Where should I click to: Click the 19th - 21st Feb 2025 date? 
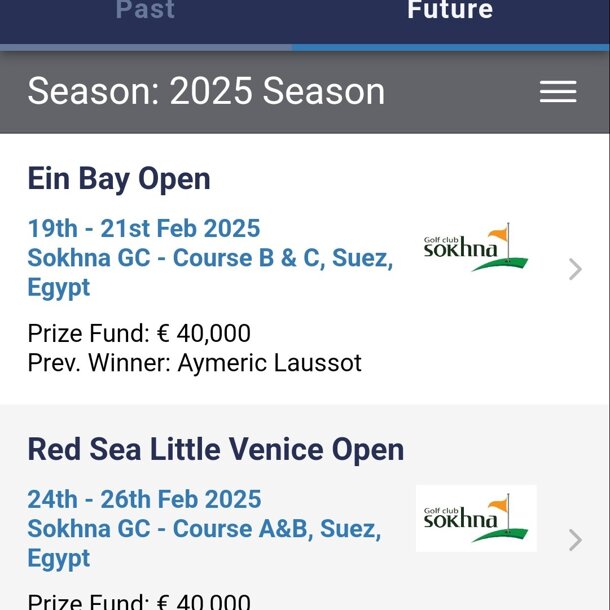point(144,228)
